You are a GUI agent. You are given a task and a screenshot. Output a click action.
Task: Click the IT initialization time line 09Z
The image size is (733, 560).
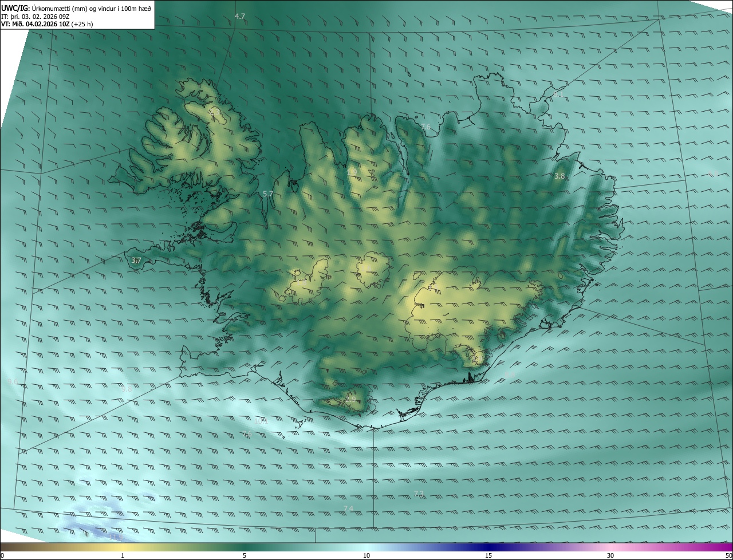(x=36, y=17)
